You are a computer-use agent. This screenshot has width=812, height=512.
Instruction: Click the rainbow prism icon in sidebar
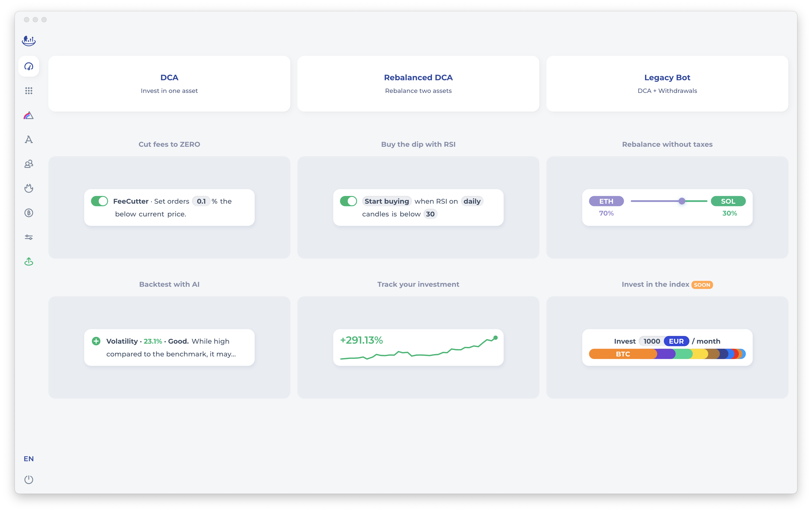point(29,115)
